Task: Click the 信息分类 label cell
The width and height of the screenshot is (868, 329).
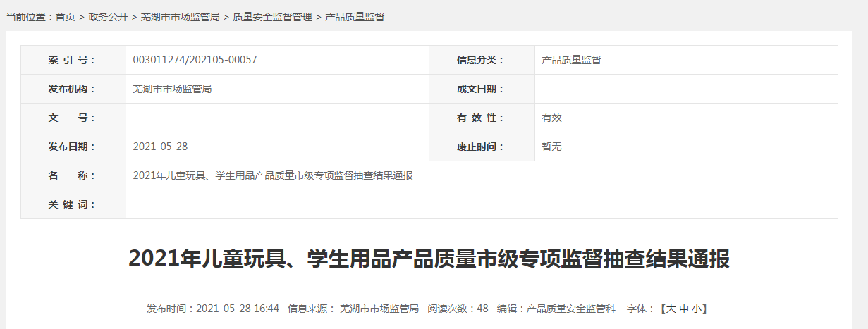Action: (x=482, y=60)
